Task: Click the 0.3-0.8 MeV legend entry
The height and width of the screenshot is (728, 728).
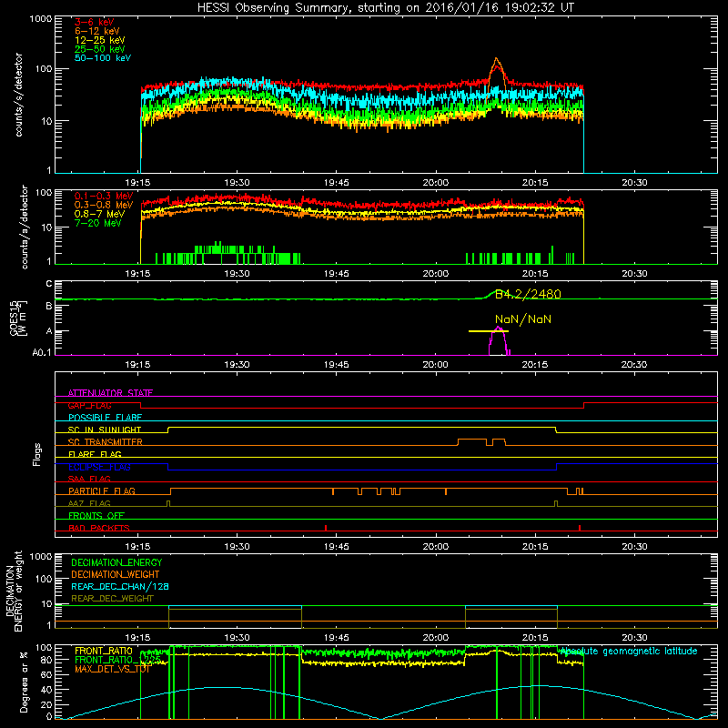Action: (x=104, y=205)
